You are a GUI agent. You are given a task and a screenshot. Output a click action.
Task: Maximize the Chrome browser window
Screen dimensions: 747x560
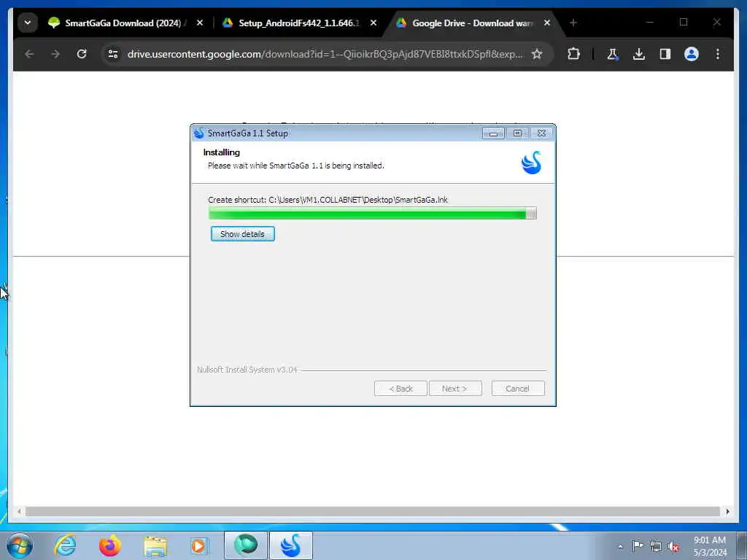pyautogui.click(x=684, y=23)
